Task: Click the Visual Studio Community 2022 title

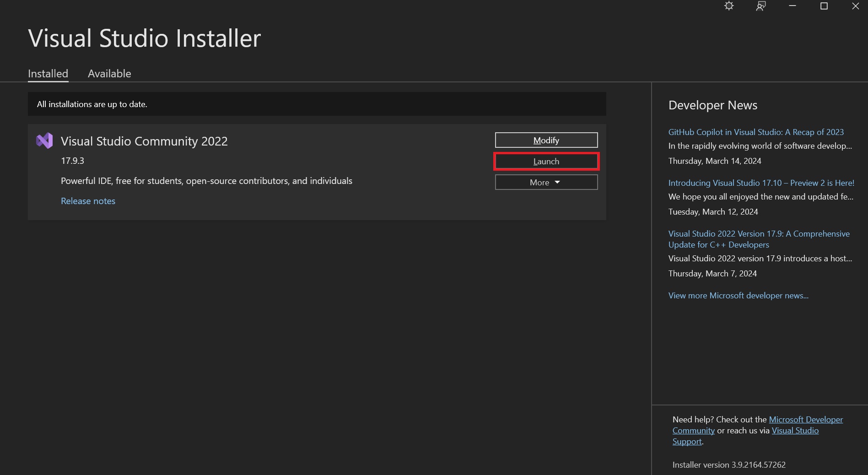Action: point(144,141)
